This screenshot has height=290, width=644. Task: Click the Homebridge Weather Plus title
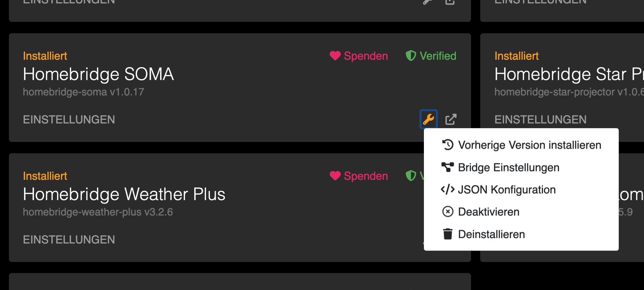click(124, 194)
